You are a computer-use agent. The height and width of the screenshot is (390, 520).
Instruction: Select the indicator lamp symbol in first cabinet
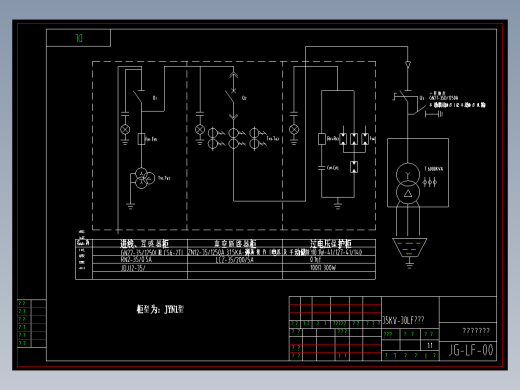(125, 129)
